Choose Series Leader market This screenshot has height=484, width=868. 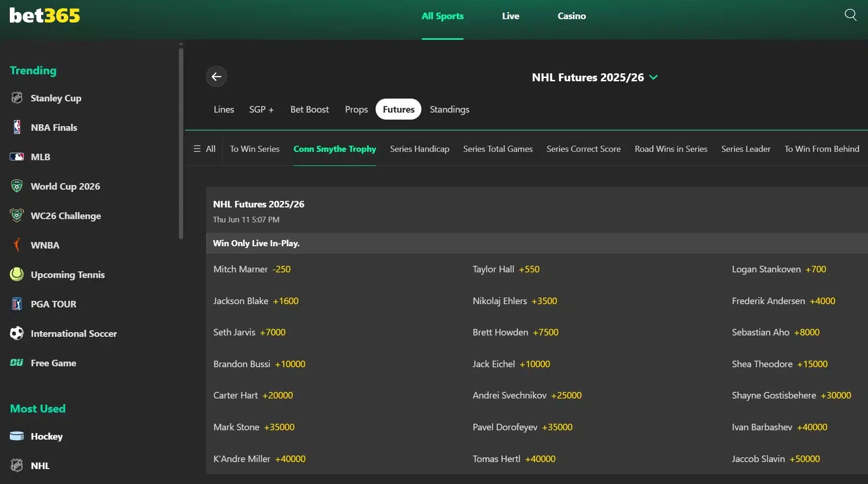[746, 149]
